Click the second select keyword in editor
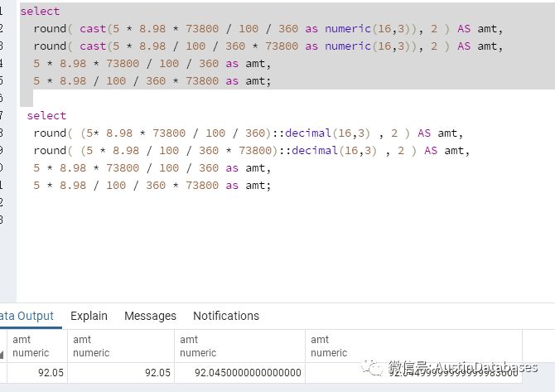The image size is (555, 392). 46,116
